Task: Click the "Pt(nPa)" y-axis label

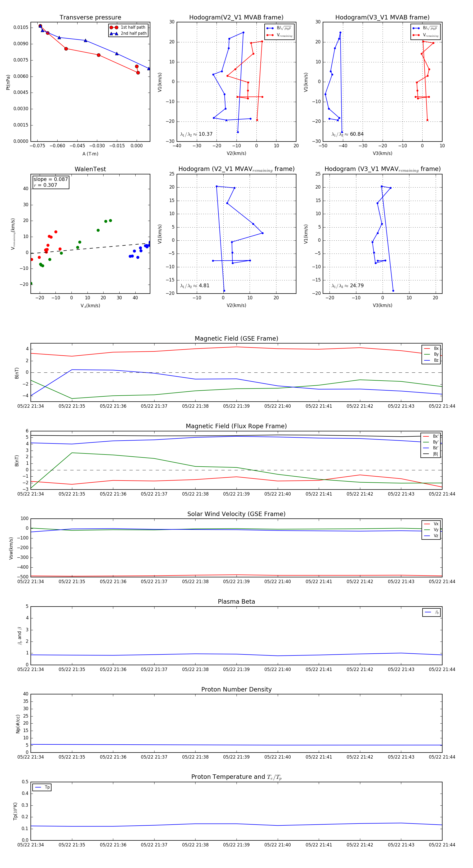Action: 8,82
